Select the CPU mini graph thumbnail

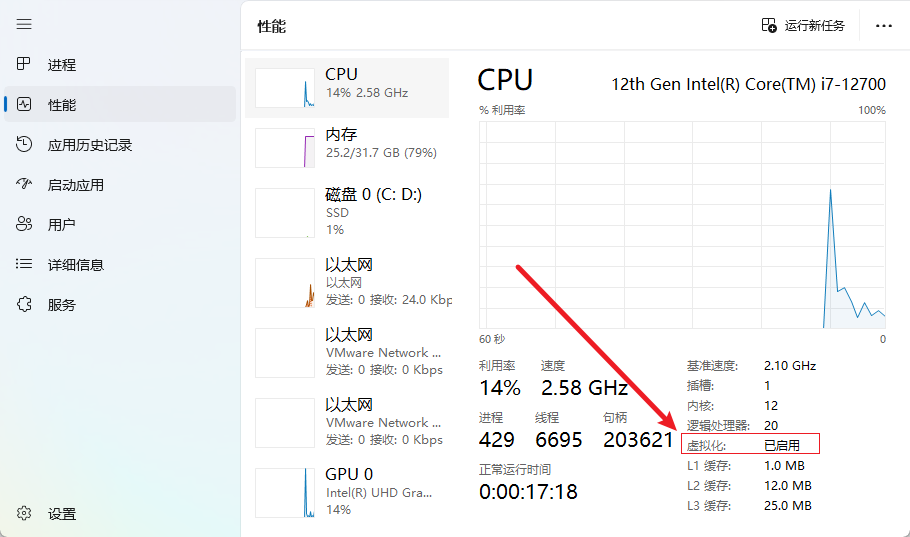tap(285, 88)
